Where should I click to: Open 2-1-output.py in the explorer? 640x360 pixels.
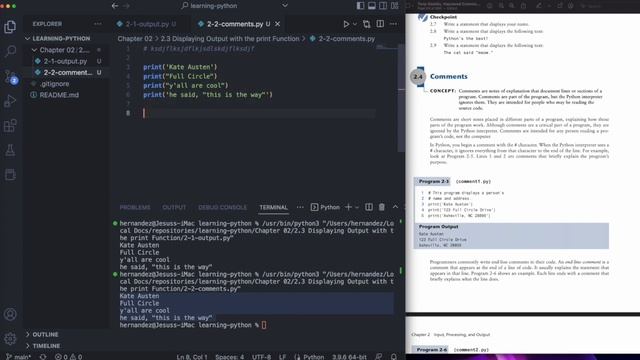click(65, 61)
